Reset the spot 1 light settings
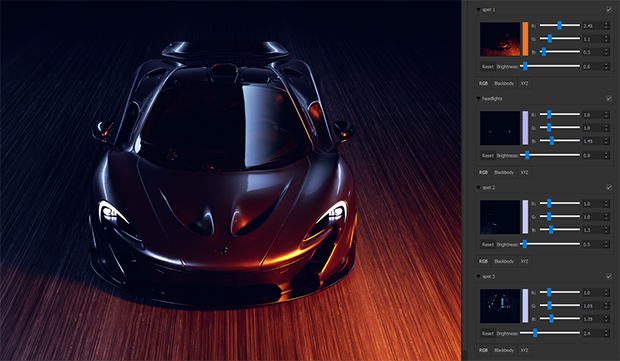 (487, 66)
